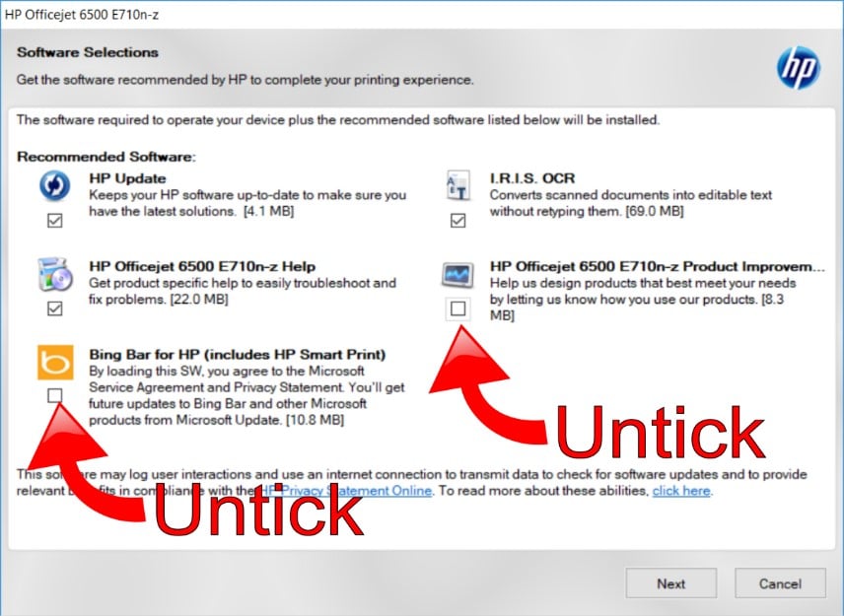Click the Bing Bar for HP heading
Image resolution: width=844 pixels, height=616 pixels.
click(238, 355)
